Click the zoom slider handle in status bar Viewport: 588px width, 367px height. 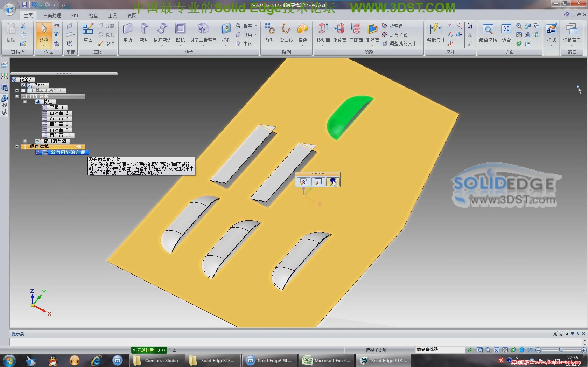(x=561, y=350)
